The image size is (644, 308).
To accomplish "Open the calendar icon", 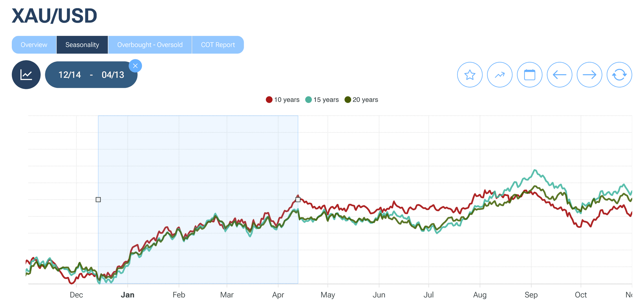I will (529, 74).
